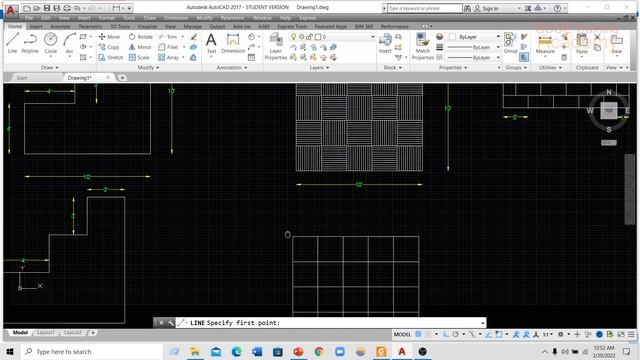Click new drawing tab plus button
Viewport: 640px width, 360px height.
point(122,78)
